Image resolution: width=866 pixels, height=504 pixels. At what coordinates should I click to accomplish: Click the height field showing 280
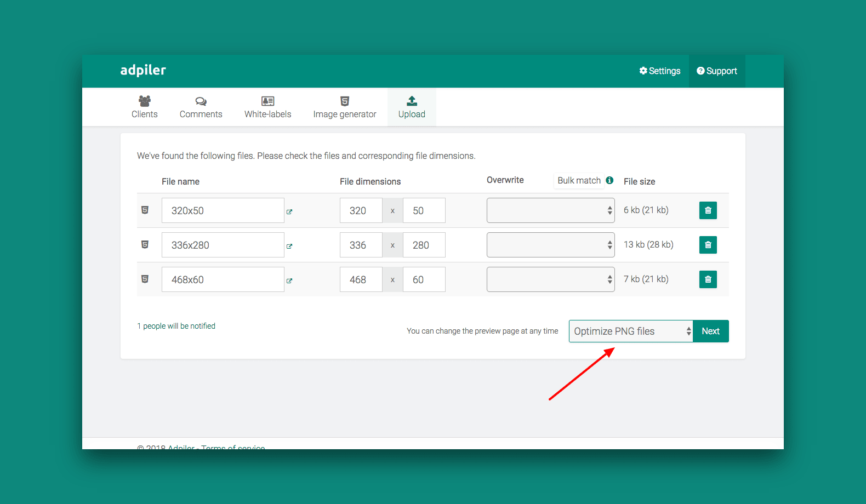(424, 245)
